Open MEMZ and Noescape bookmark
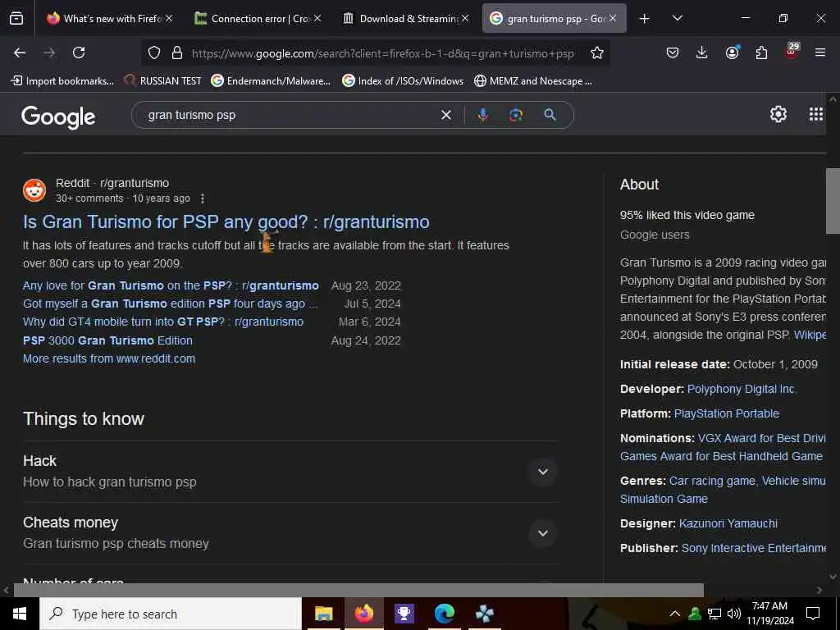 click(533, 81)
